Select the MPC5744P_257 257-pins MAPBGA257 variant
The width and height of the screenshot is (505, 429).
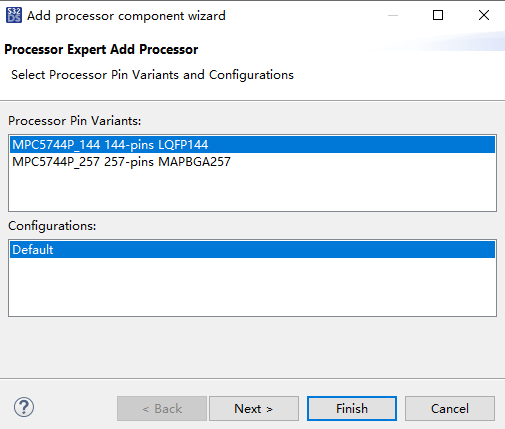click(252, 162)
